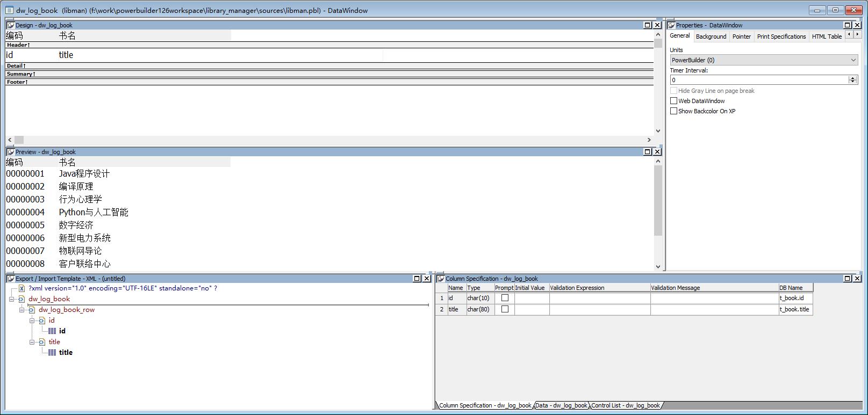Click the DataWindow icon in the title bar
The height and width of the screenshot is (415, 868).
coord(9,10)
